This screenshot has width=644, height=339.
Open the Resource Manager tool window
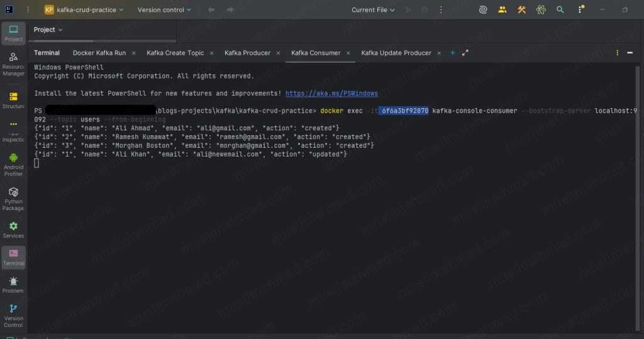tap(14, 65)
